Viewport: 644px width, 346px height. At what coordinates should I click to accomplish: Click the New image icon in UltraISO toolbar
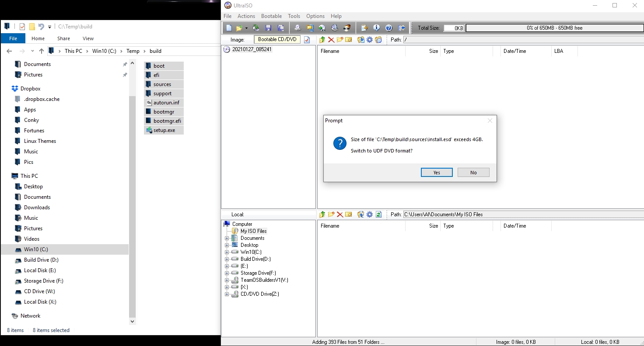(x=229, y=28)
